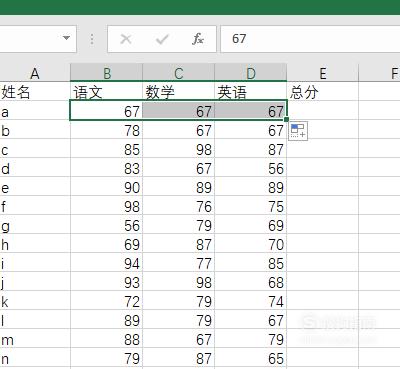Open the Quick Analysis button beside the selection
400x369 pixels.
pyautogui.click(x=298, y=131)
